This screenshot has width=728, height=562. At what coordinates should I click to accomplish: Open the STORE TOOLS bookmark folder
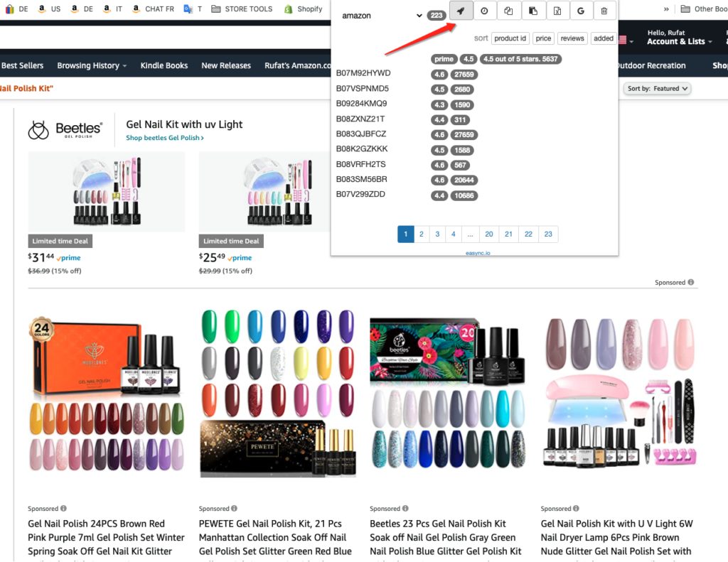[x=242, y=9]
